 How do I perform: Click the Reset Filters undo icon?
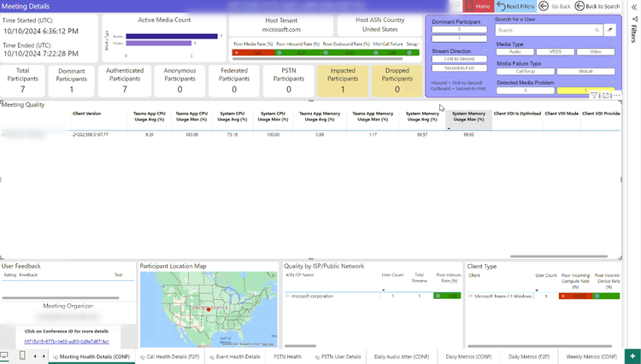[x=502, y=6]
